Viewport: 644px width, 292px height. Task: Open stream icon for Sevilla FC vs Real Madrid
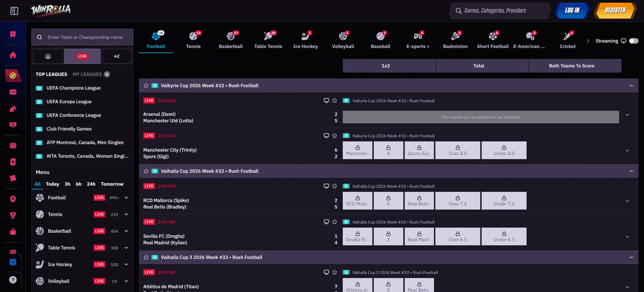tap(326, 222)
